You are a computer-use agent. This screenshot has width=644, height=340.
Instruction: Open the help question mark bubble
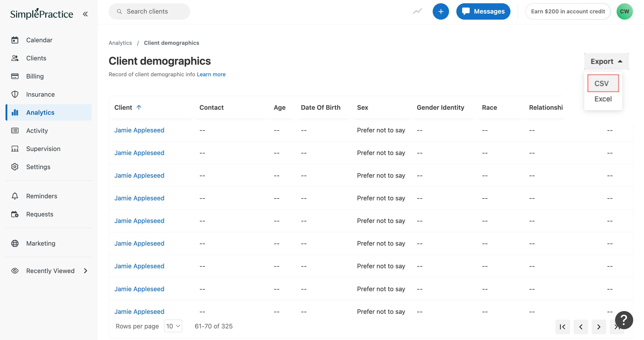pyautogui.click(x=624, y=320)
